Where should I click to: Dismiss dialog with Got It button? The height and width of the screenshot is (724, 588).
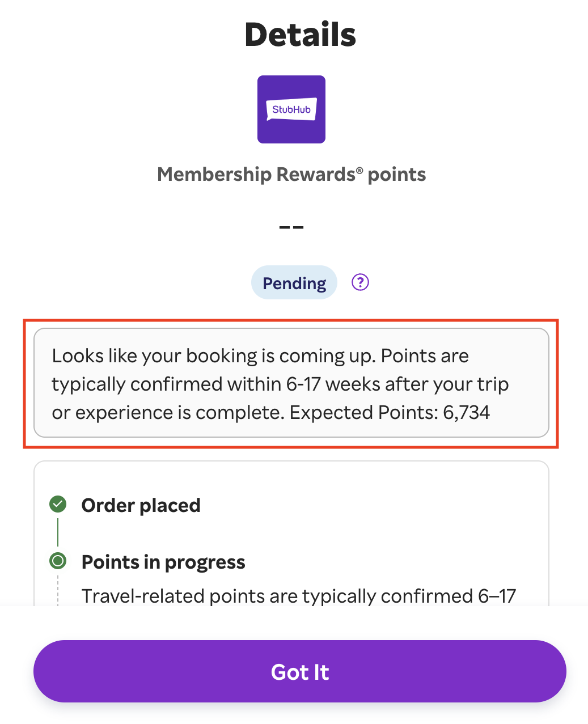point(300,672)
